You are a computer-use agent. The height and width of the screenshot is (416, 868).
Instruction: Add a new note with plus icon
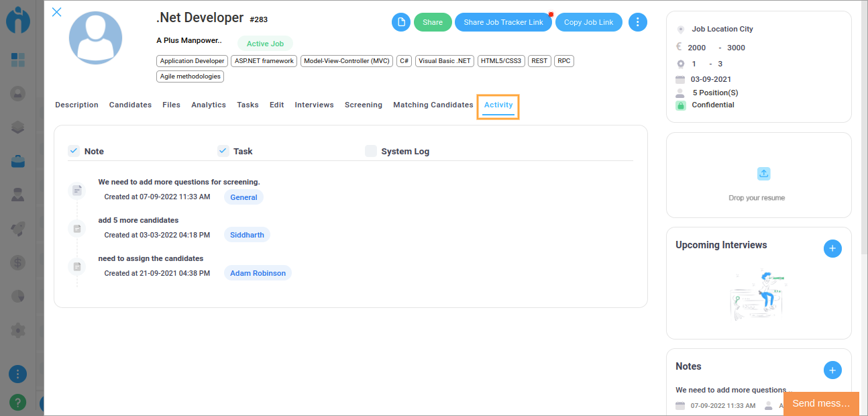pyautogui.click(x=832, y=370)
